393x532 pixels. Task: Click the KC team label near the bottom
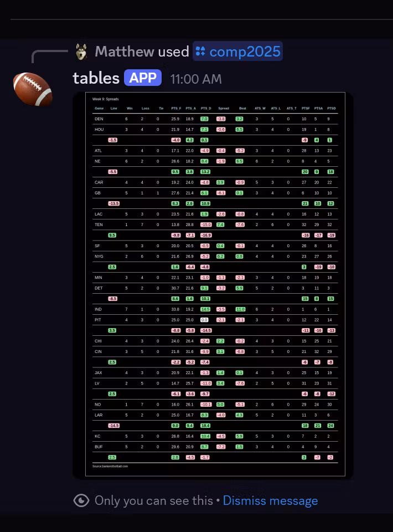pyautogui.click(x=98, y=436)
